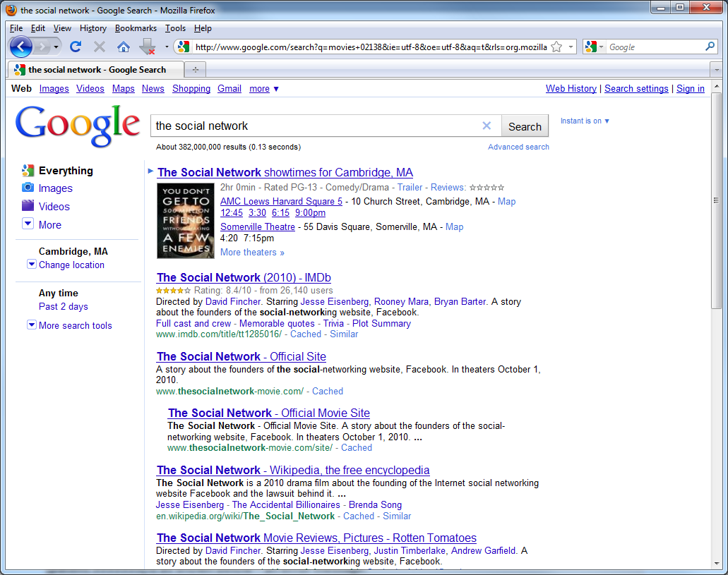
Task: Open the back/forward history dropdown arrow
Action: click(x=56, y=47)
